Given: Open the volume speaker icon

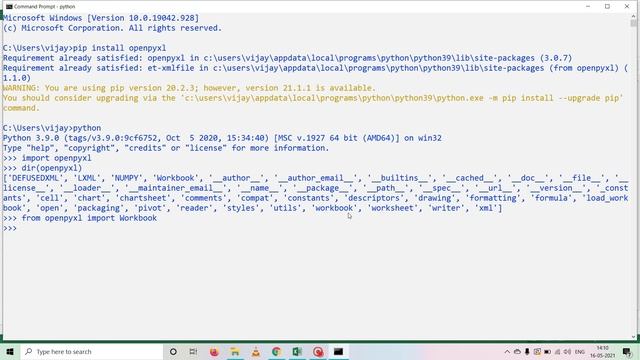Looking at the screenshot, I should pyautogui.click(x=567, y=351).
